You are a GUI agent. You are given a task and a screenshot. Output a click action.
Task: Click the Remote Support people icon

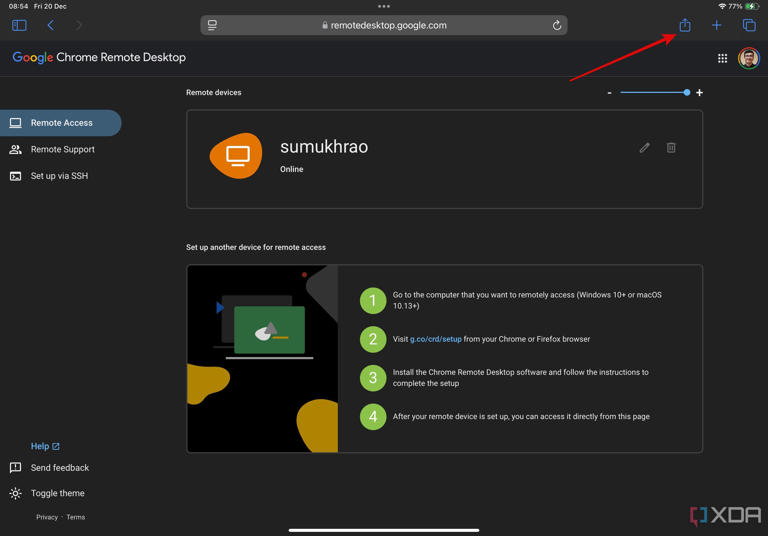tap(15, 149)
